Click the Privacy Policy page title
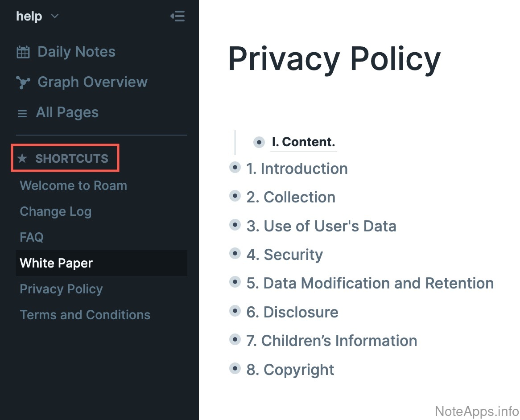The height and width of the screenshot is (420, 520). (334, 59)
